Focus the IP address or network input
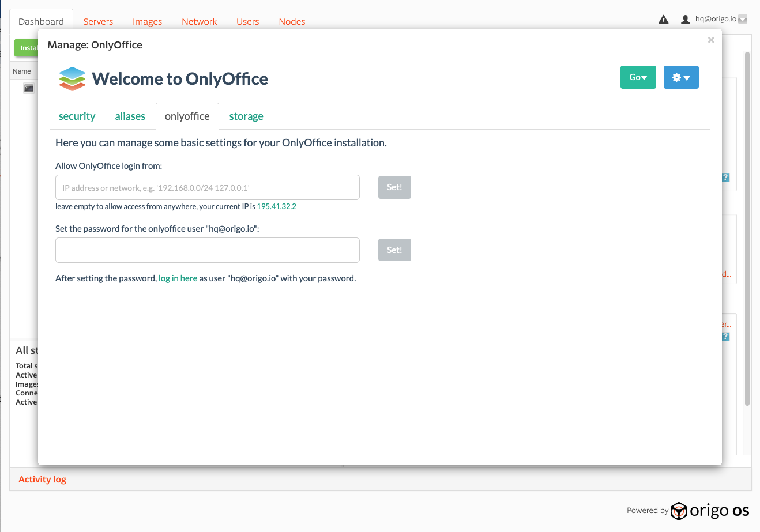This screenshot has height=532, width=760. tap(208, 187)
